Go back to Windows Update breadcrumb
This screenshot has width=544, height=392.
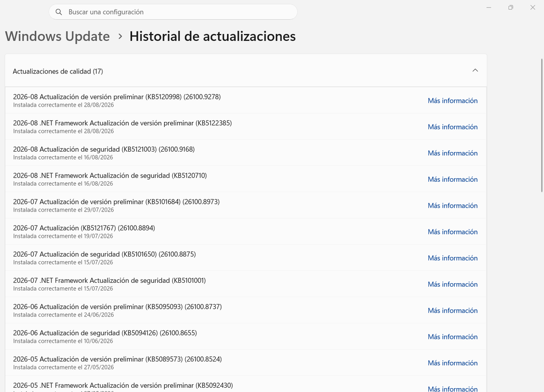click(x=57, y=36)
